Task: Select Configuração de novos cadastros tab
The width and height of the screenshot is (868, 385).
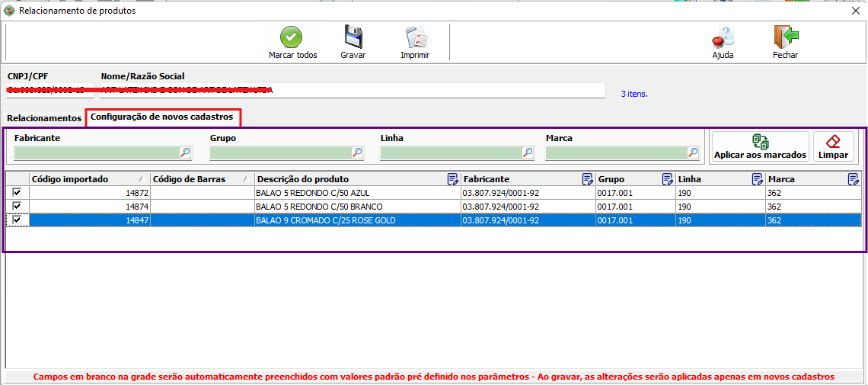Action: pos(163,117)
